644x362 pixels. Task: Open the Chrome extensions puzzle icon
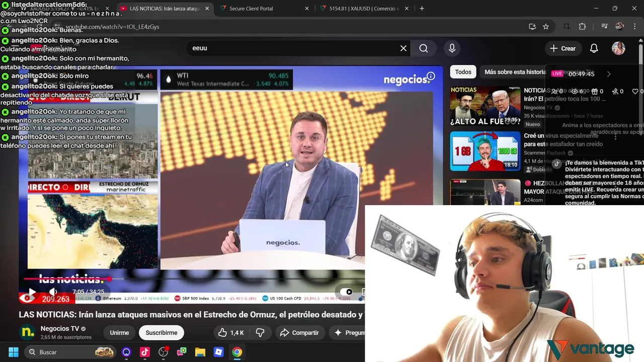(583, 27)
